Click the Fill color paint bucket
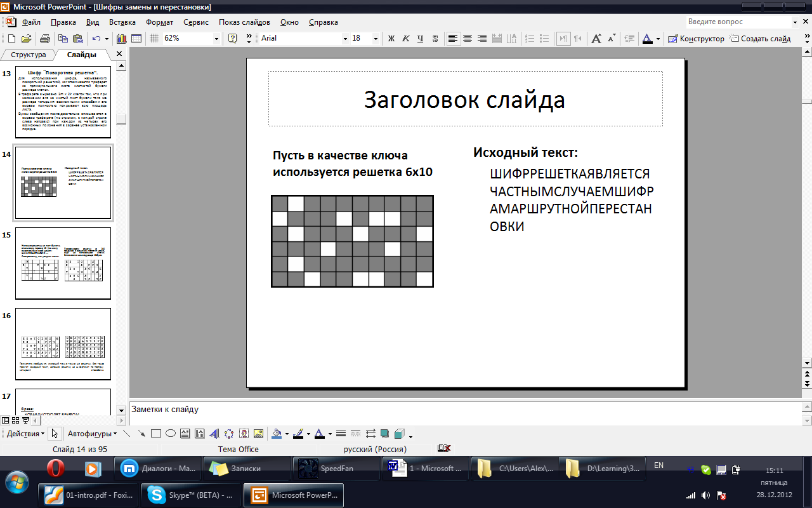Image resolution: width=812 pixels, height=508 pixels. click(x=276, y=434)
